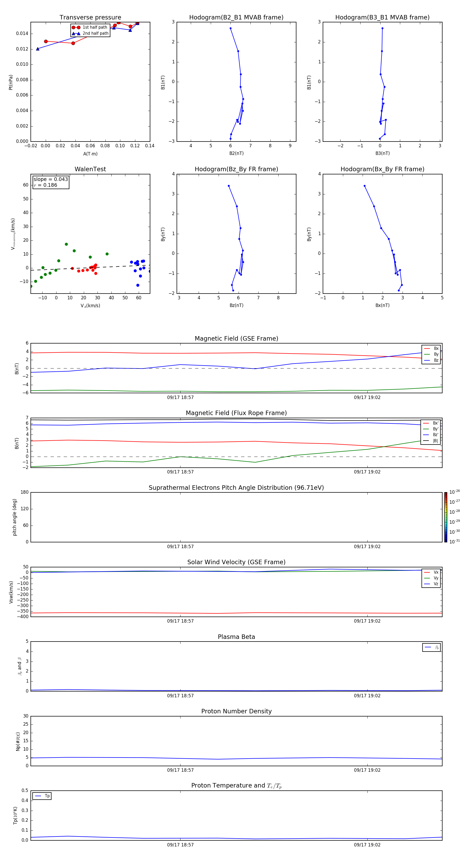Click the "slope = 0.043" annotation
This screenshot has width=473, height=868.
pos(50,179)
